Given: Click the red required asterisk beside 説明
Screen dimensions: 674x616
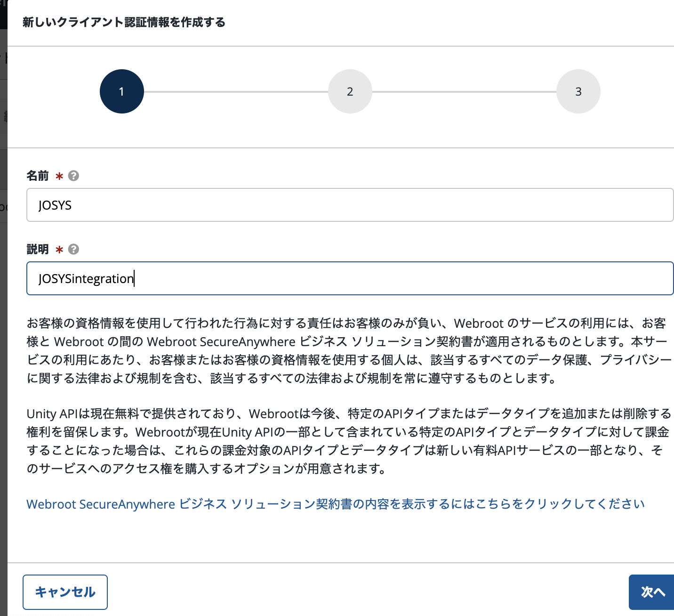Looking at the screenshot, I should click(x=59, y=250).
